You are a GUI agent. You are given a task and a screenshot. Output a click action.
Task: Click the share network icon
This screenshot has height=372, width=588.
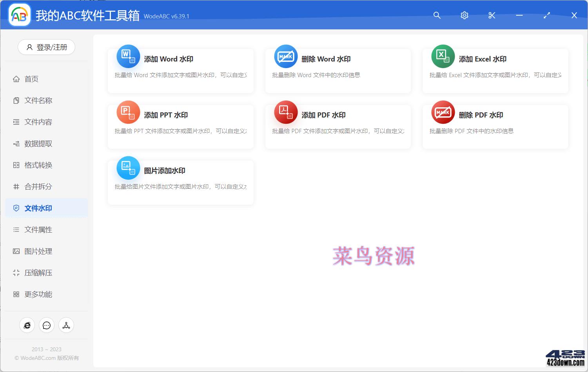[x=66, y=325]
